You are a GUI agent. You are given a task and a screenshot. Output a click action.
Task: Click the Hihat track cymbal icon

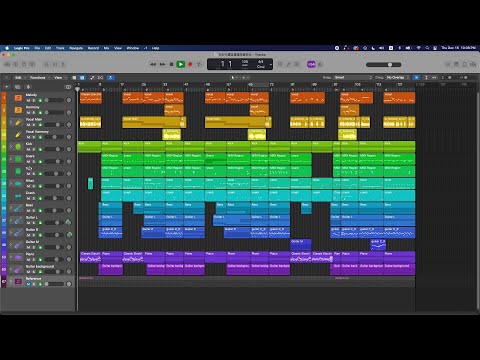click(18, 184)
